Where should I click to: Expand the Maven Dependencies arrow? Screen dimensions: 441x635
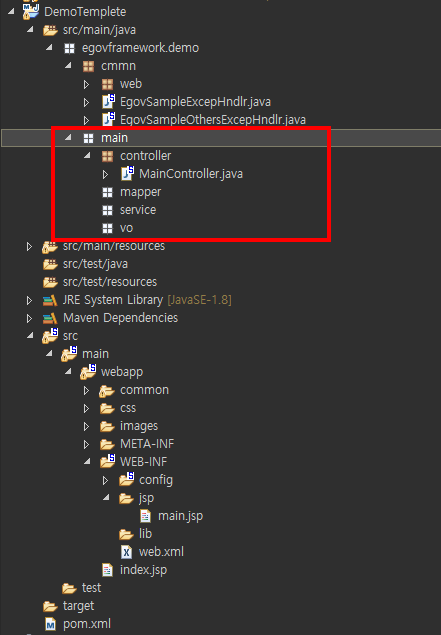coord(29,318)
